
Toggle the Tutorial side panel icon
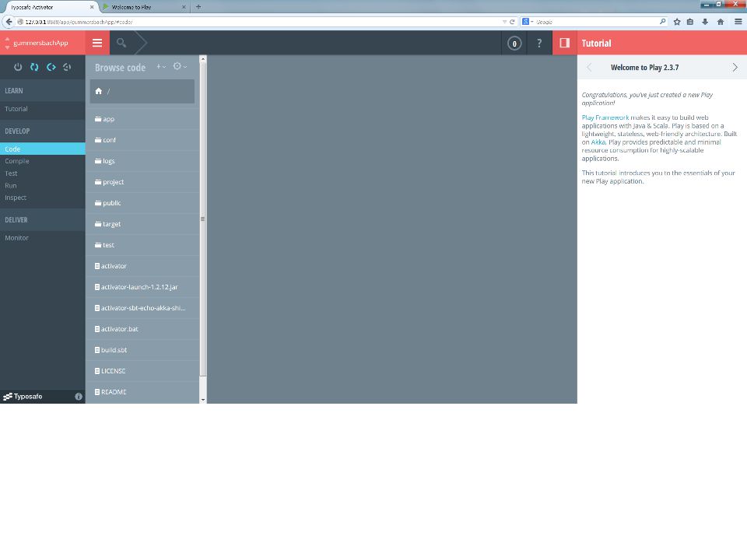click(x=565, y=43)
